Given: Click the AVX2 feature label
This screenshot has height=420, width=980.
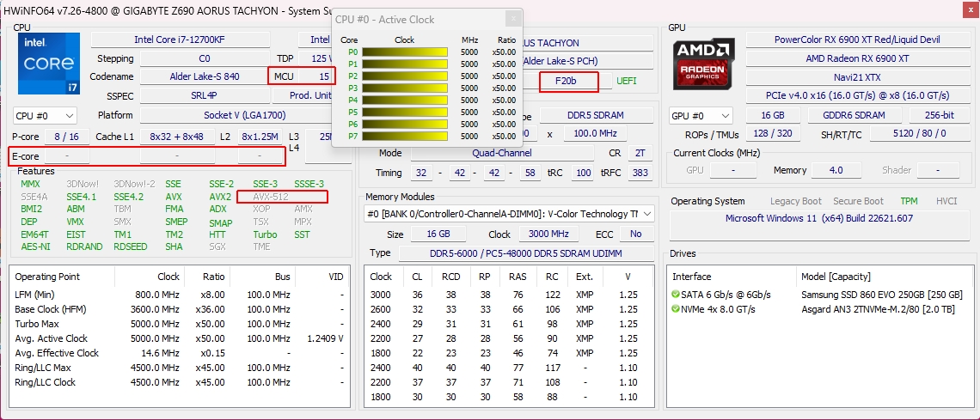Looking at the screenshot, I should [x=221, y=197].
